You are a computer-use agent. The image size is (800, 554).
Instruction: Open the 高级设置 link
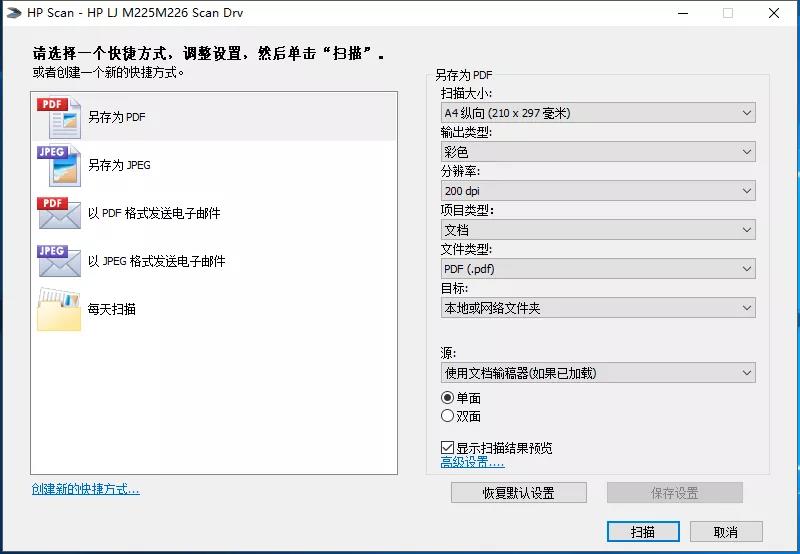[x=472, y=462]
